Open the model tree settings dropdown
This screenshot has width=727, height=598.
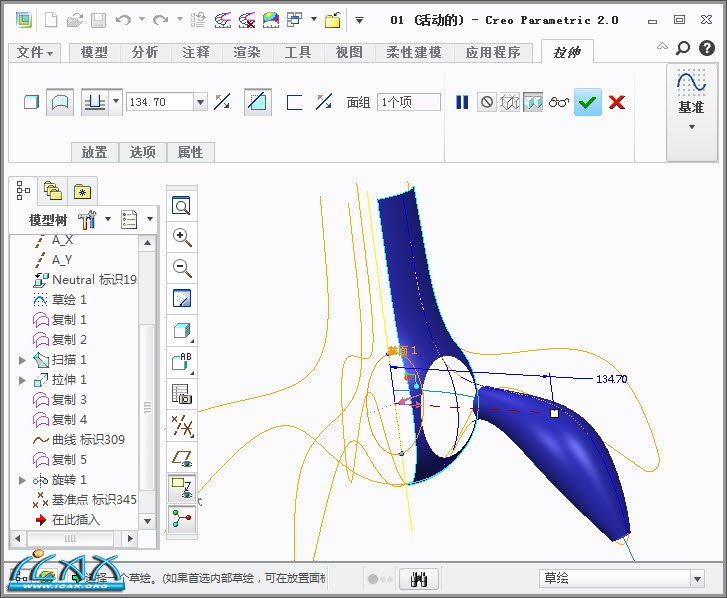pos(108,218)
